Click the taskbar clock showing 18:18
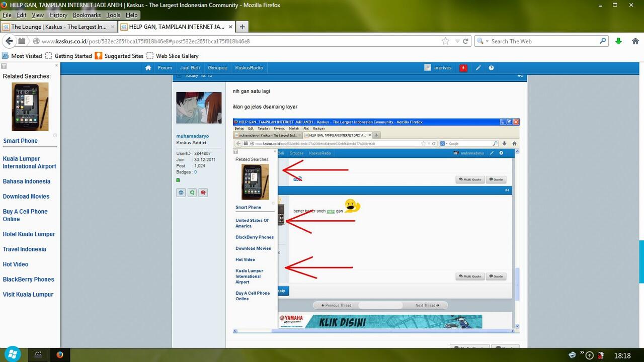 622,355
